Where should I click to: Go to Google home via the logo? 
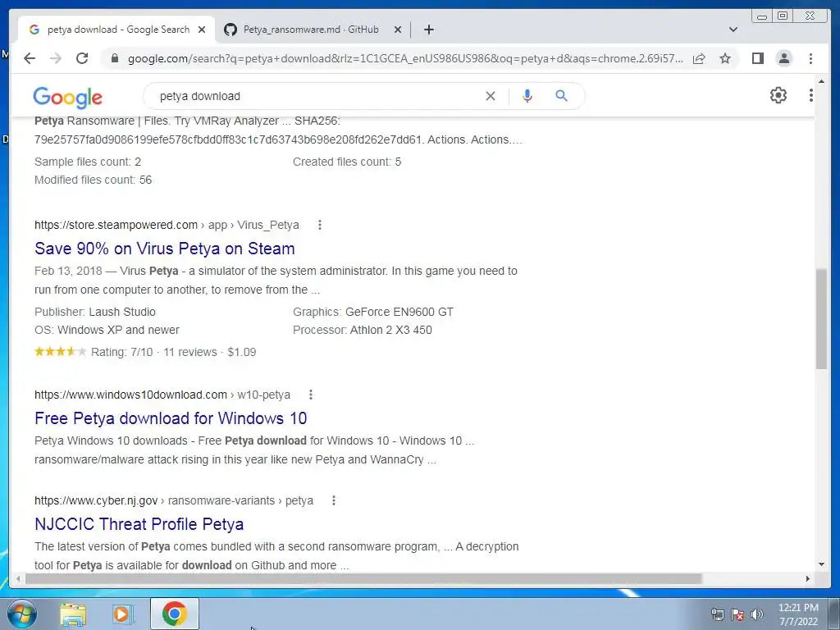pyautogui.click(x=67, y=98)
